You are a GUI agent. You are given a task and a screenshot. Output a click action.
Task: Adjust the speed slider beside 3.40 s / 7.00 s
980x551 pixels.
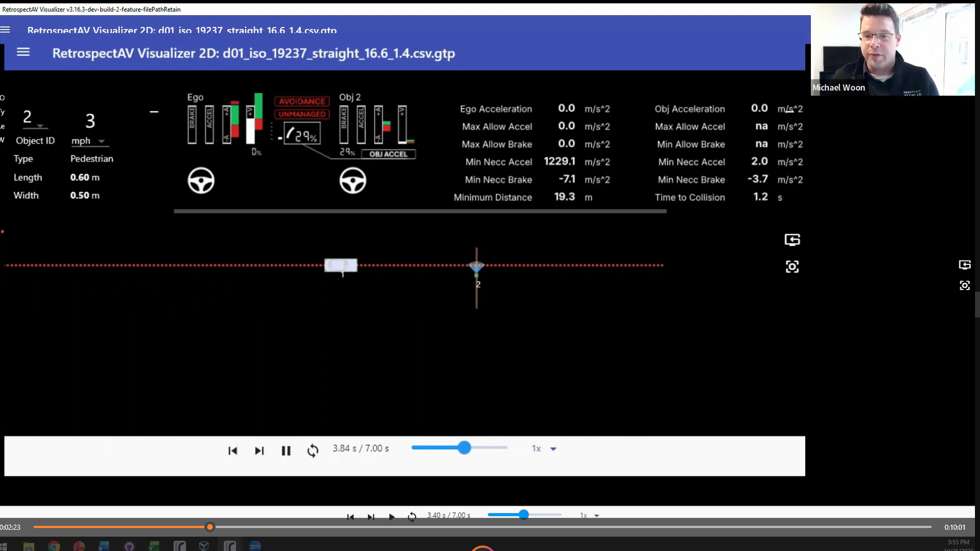tap(524, 515)
